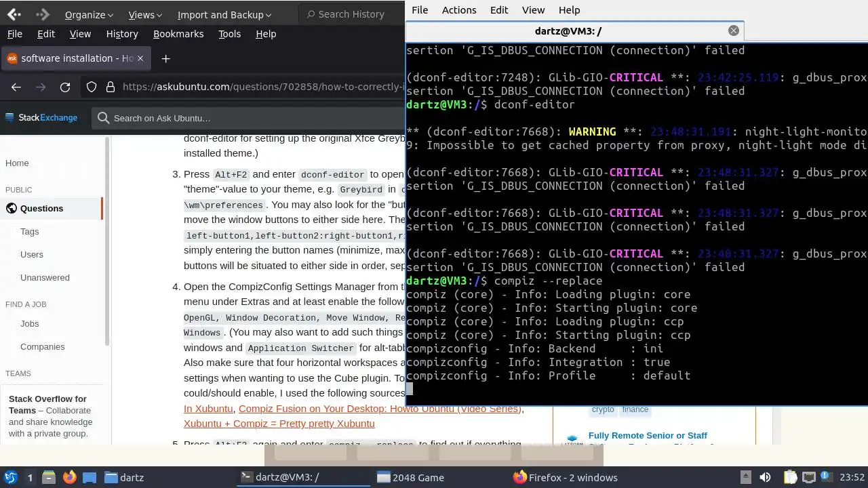Image resolution: width=868 pixels, height=488 pixels.
Task: Open the StackExchange network menu
Action: (x=41, y=118)
